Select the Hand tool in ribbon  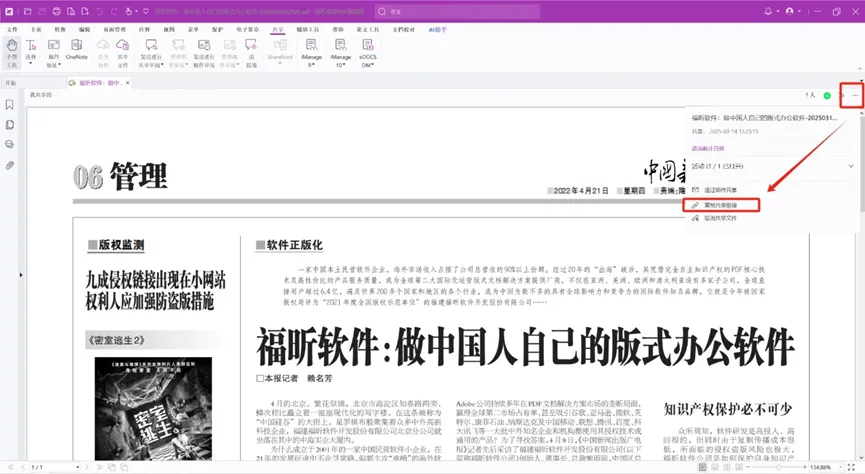pyautogui.click(x=12, y=52)
